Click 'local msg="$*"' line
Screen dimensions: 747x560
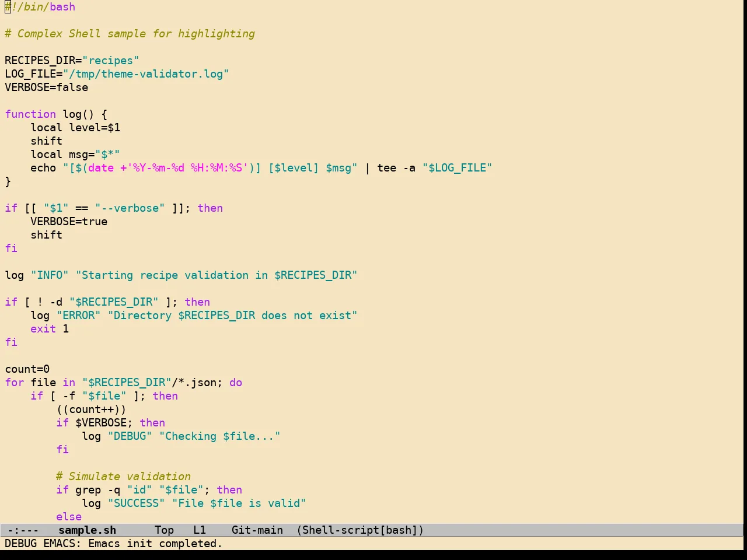tap(75, 155)
